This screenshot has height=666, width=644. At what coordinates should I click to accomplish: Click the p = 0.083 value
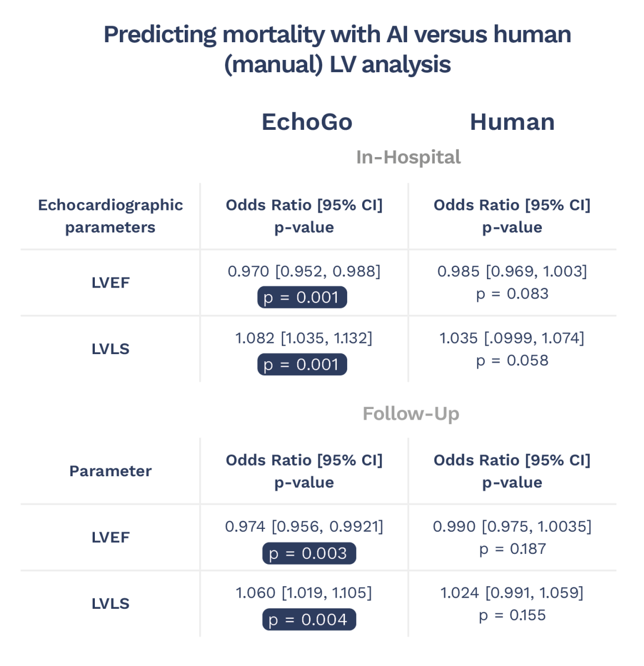(x=512, y=294)
